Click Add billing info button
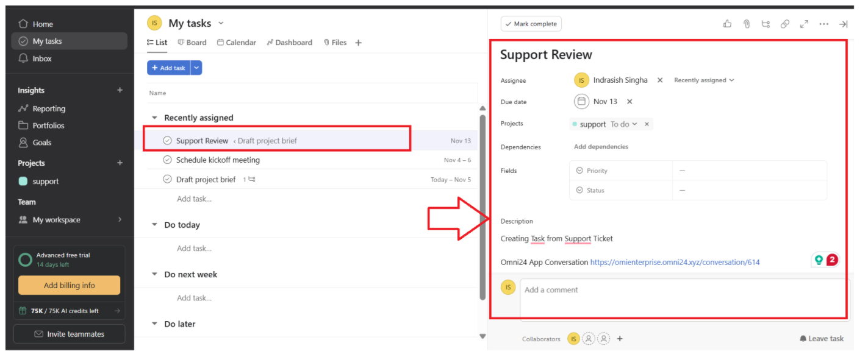The width and height of the screenshot is (868, 357). point(69,286)
